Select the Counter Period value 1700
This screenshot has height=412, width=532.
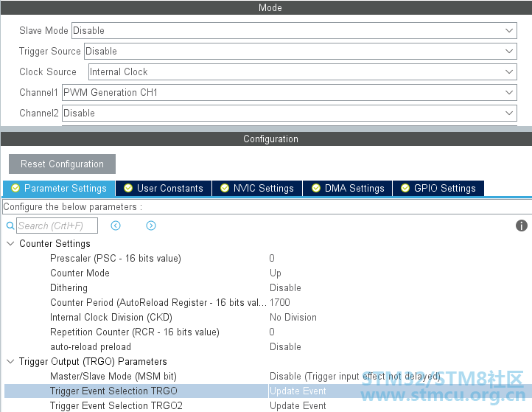[x=280, y=303]
